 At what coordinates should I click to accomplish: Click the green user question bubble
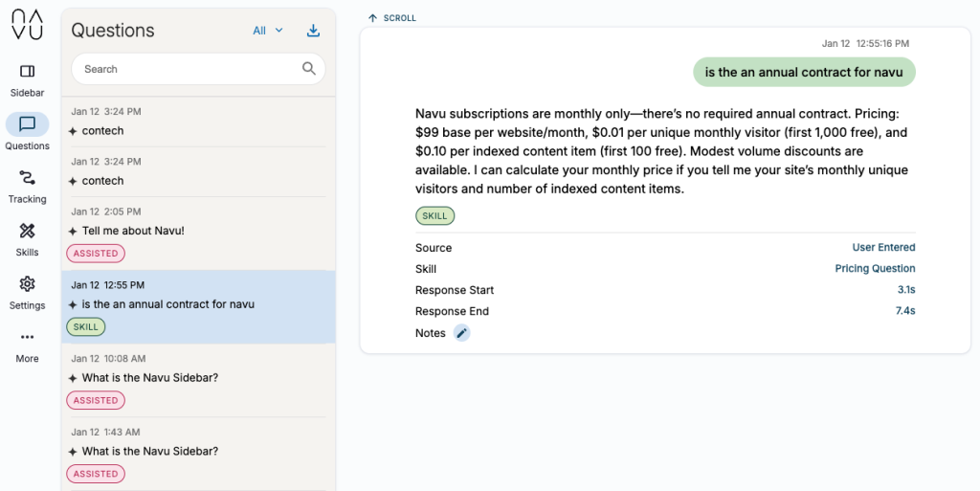point(803,72)
